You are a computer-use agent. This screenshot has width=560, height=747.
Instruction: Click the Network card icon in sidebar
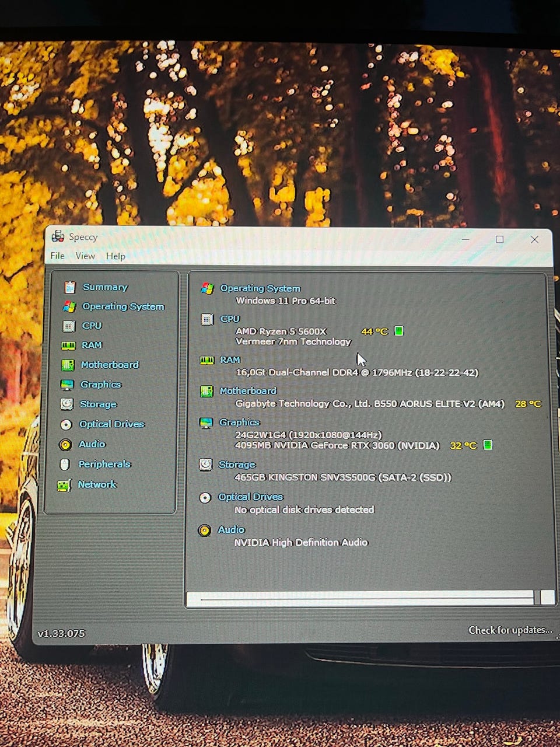click(64, 485)
